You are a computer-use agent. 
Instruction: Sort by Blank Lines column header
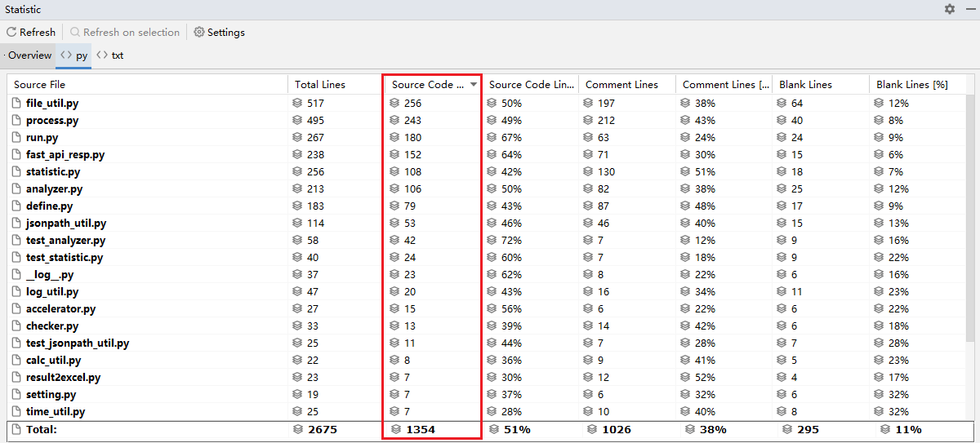(x=820, y=85)
